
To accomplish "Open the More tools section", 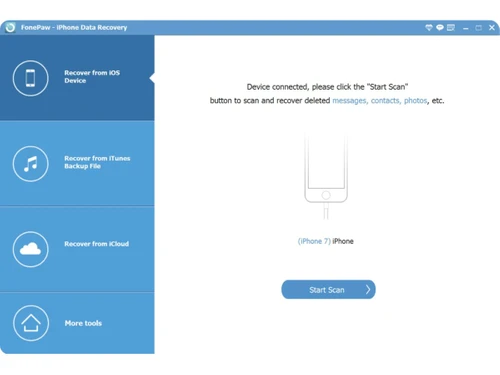I will [77, 323].
